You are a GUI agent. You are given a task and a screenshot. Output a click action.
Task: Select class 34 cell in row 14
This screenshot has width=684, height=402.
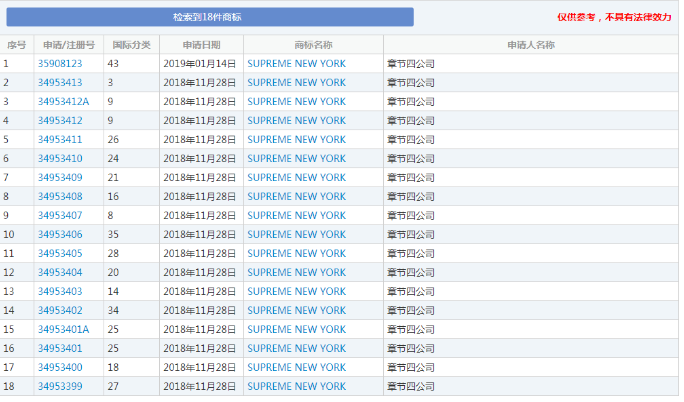coord(131,310)
